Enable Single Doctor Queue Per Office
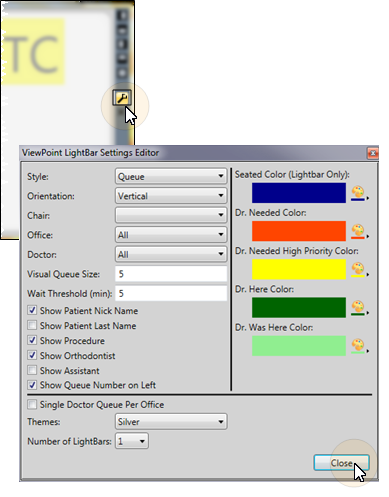The image size is (389, 497). [x=32, y=404]
